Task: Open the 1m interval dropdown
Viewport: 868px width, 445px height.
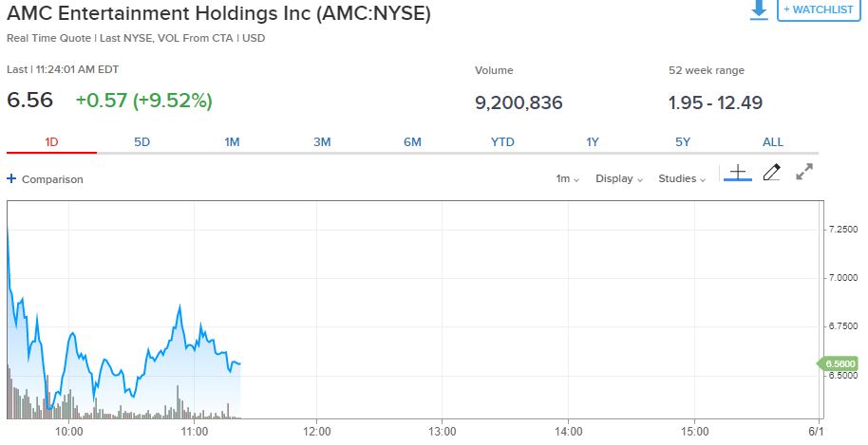Action: (x=567, y=178)
